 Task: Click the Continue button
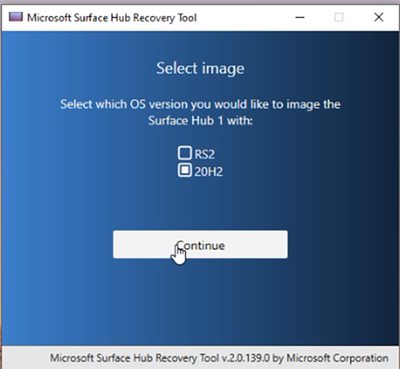[200, 244]
